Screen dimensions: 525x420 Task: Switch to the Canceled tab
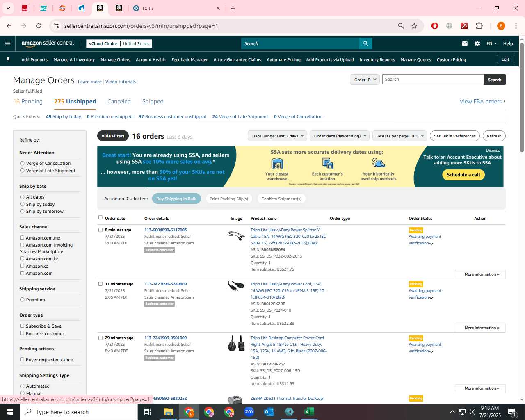[119, 101]
